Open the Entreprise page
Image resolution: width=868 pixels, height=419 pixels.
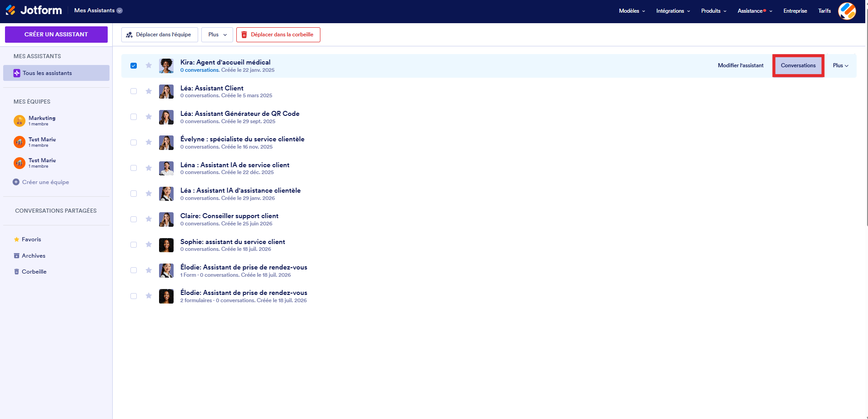point(795,11)
